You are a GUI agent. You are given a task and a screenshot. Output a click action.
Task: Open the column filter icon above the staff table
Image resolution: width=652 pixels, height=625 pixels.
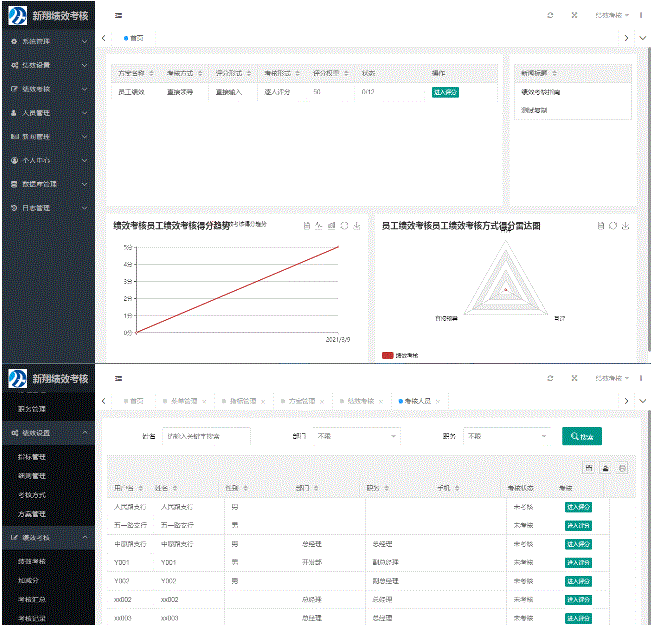point(590,468)
